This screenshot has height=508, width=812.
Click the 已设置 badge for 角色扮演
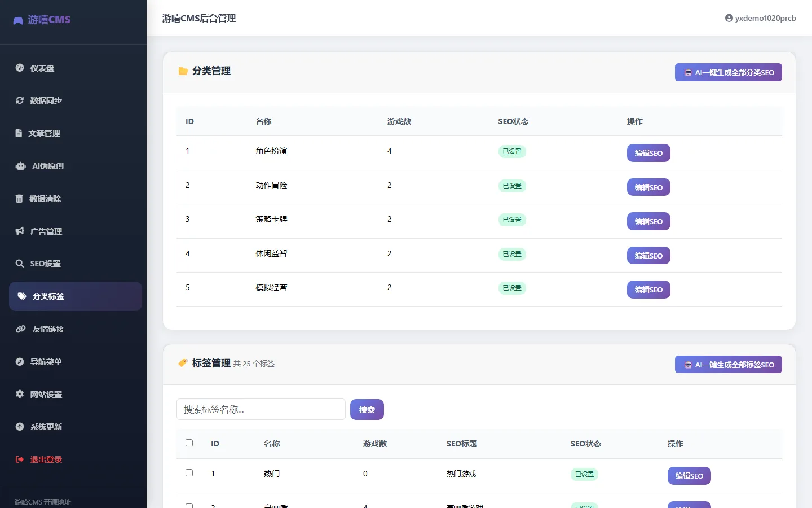pyautogui.click(x=512, y=151)
